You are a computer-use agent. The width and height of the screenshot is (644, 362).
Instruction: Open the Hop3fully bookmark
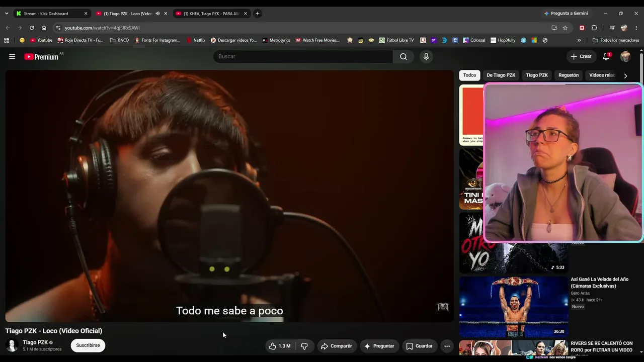(x=503, y=40)
